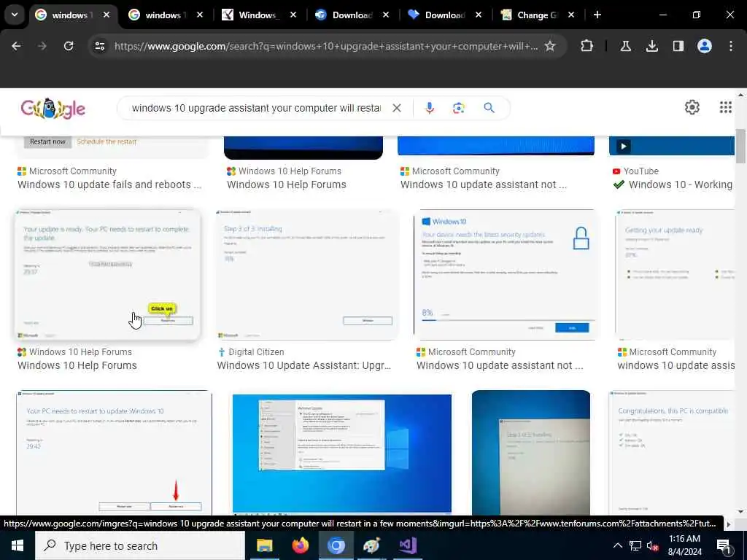The image size is (747, 560).
Task: Open the Windows 10 Help Forums result in the top row
Action: pos(286,184)
